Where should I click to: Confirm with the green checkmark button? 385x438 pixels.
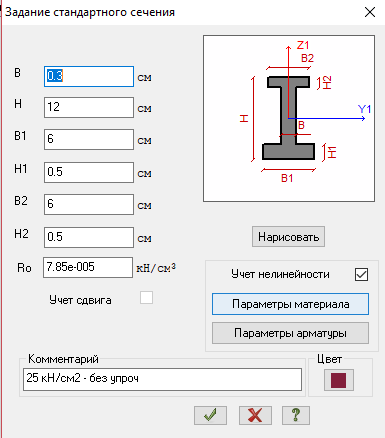(210, 415)
